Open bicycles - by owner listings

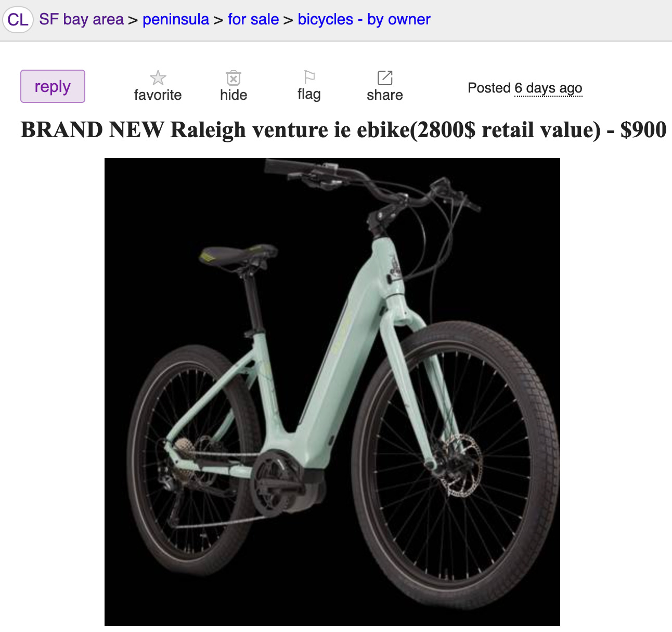[364, 20]
